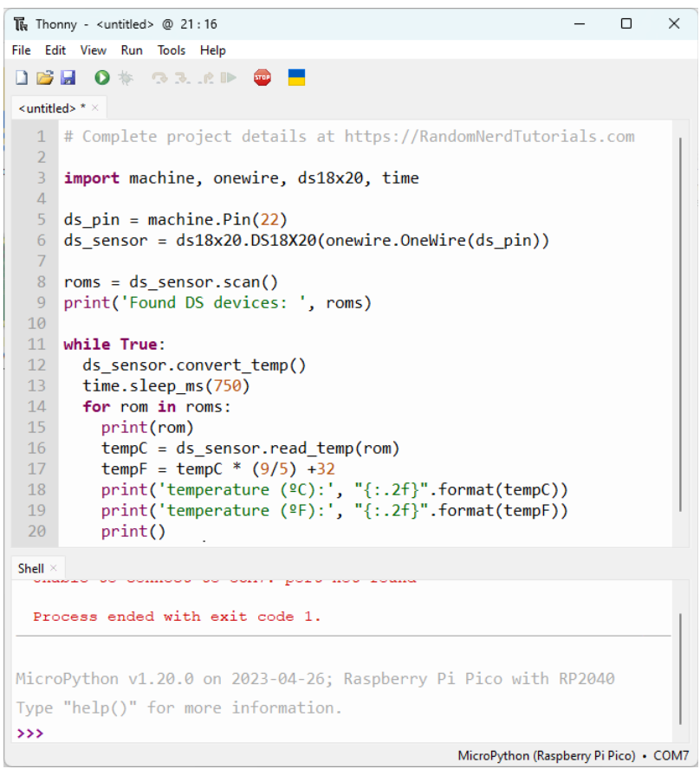Click the Shell vertical scrollbar
This screenshot has height=769, width=700.
click(680, 669)
